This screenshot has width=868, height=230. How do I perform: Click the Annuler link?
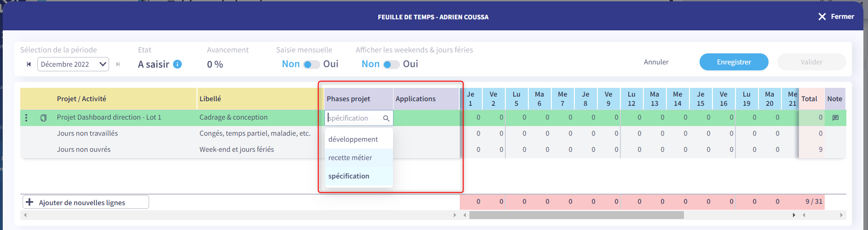coord(656,62)
